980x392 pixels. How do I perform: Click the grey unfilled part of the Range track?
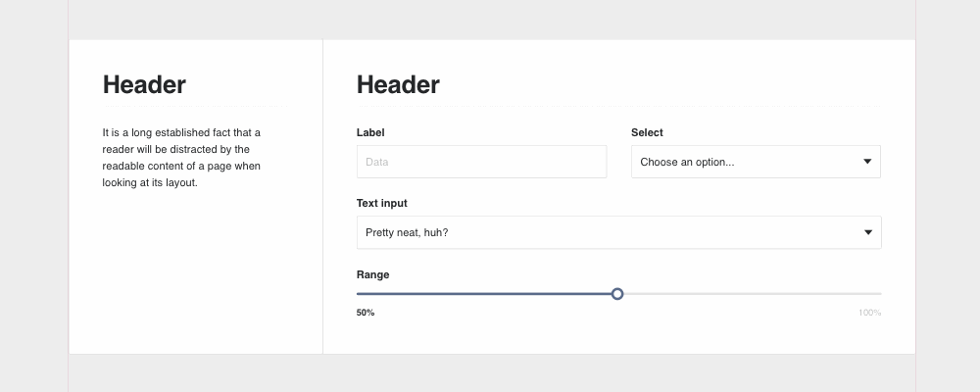(x=753, y=294)
